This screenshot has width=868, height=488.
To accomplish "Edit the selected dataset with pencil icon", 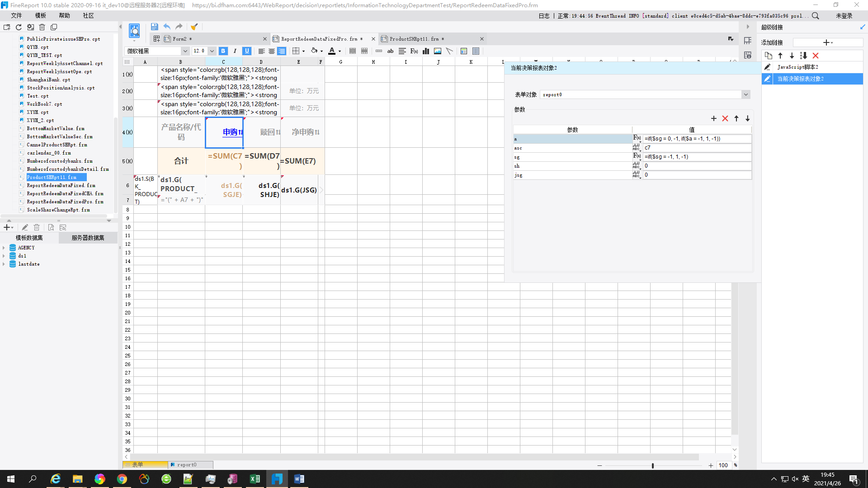I will (x=25, y=227).
